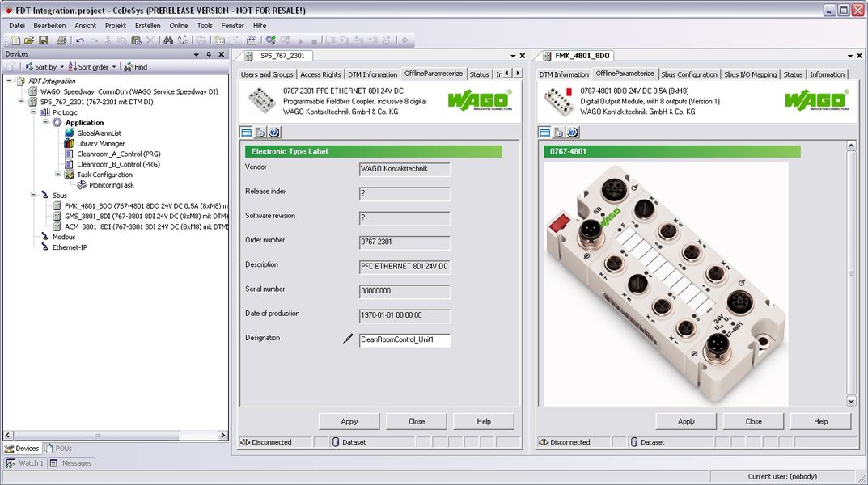Click help icon in SPS_767_2301 panel toolbar
868x485 pixels.
(x=274, y=133)
